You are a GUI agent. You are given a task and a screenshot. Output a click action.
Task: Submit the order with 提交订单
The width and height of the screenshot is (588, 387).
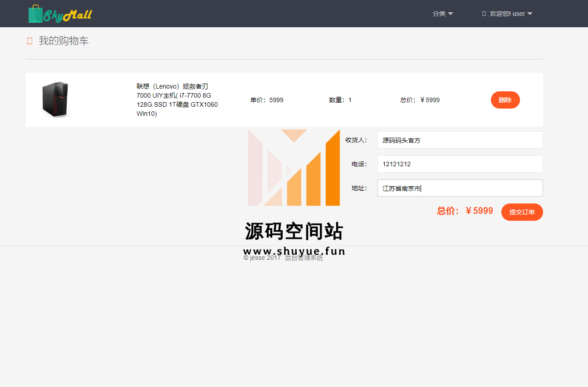click(x=522, y=212)
